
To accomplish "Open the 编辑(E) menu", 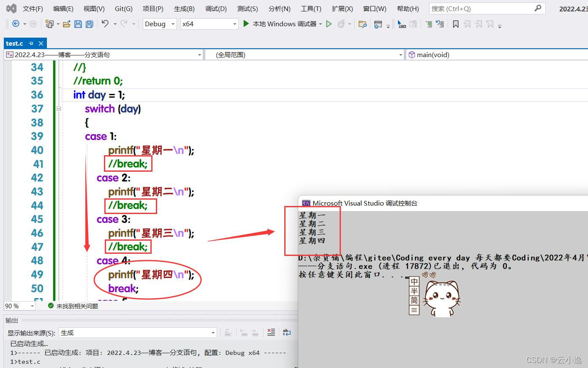I will [63, 8].
